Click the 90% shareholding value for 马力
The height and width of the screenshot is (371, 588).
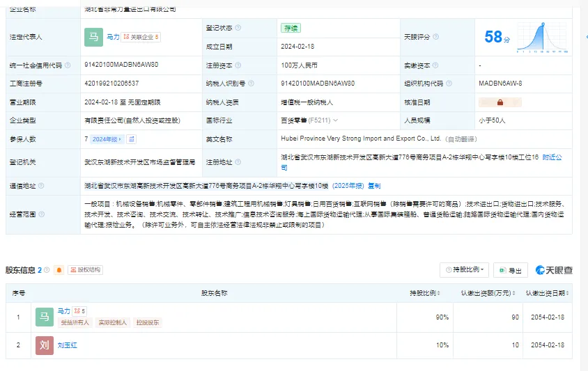tap(442, 317)
